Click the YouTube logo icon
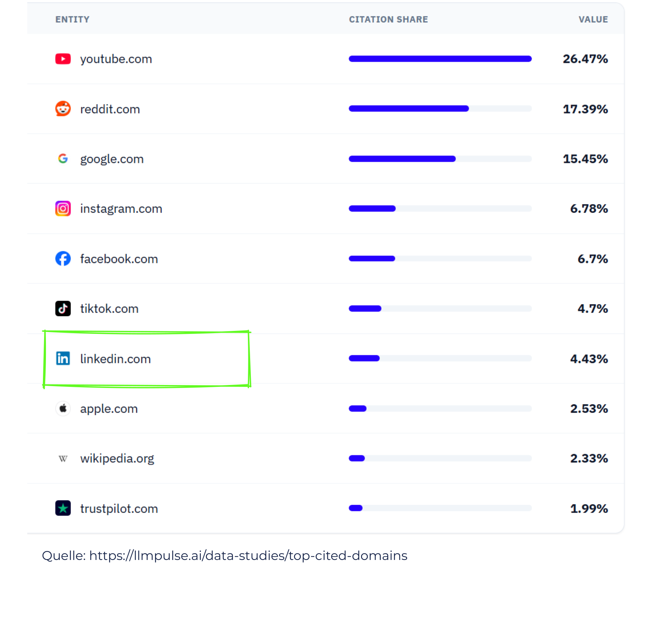The width and height of the screenshot is (672, 623). point(63,59)
